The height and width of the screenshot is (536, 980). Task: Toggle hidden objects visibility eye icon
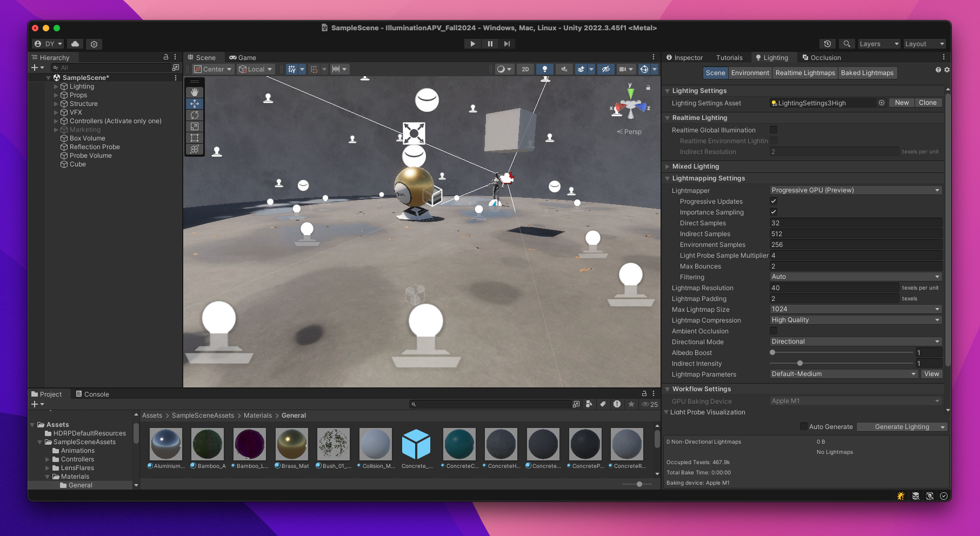[x=605, y=69]
